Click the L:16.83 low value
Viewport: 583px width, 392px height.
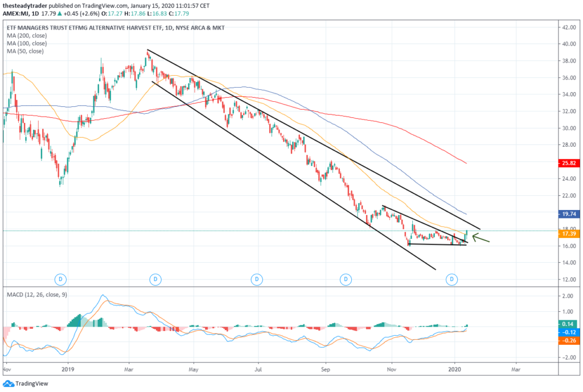pyautogui.click(x=157, y=14)
